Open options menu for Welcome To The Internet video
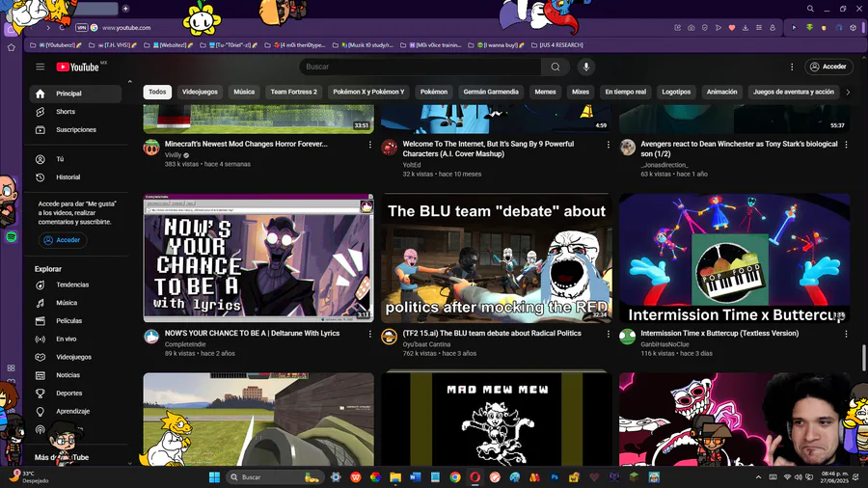The width and height of the screenshot is (868, 488). tap(608, 145)
